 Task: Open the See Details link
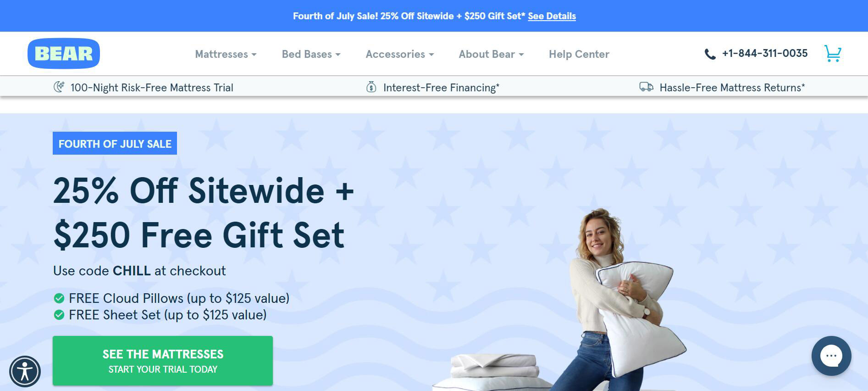pyautogui.click(x=552, y=16)
